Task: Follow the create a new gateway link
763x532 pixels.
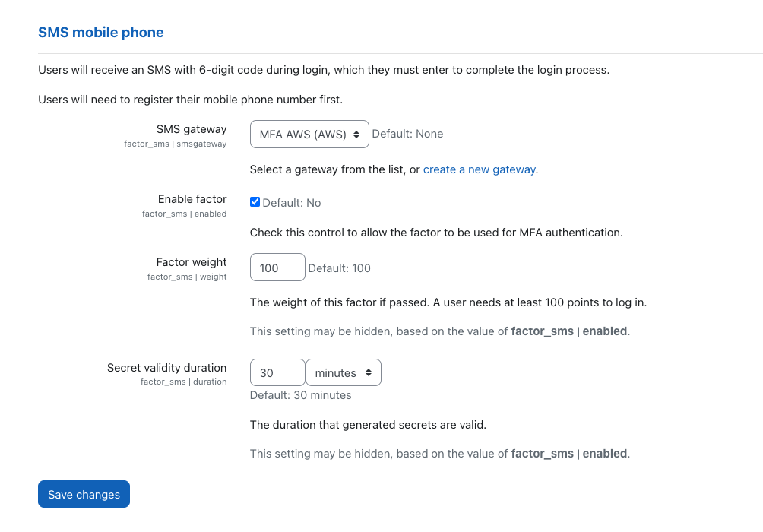Action: click(x=480, y=169)
